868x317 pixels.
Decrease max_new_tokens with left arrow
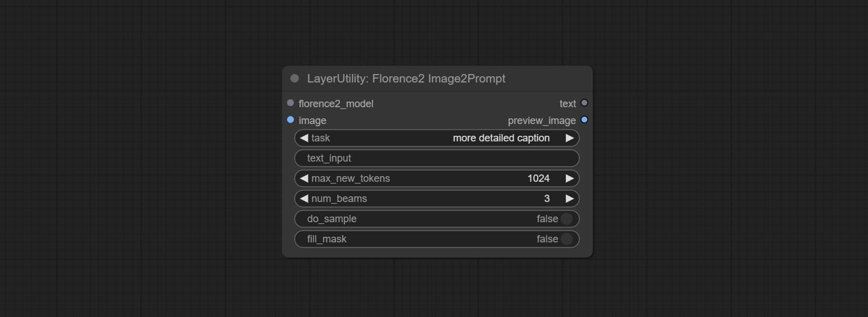(x=304, y=178)
